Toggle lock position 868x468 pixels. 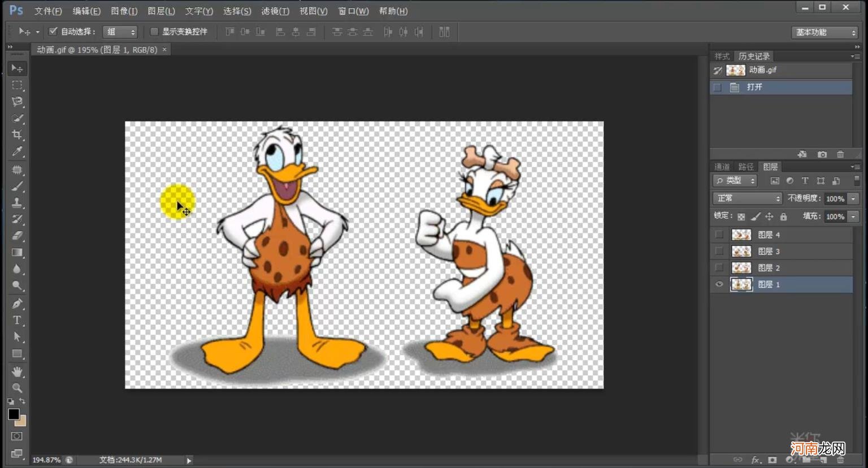coord(769,216)
